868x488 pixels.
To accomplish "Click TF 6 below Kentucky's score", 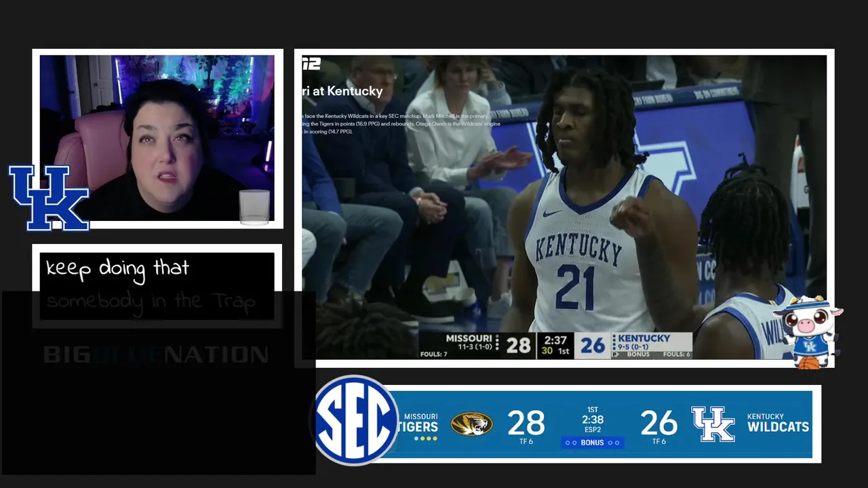I will pos(658,442).
